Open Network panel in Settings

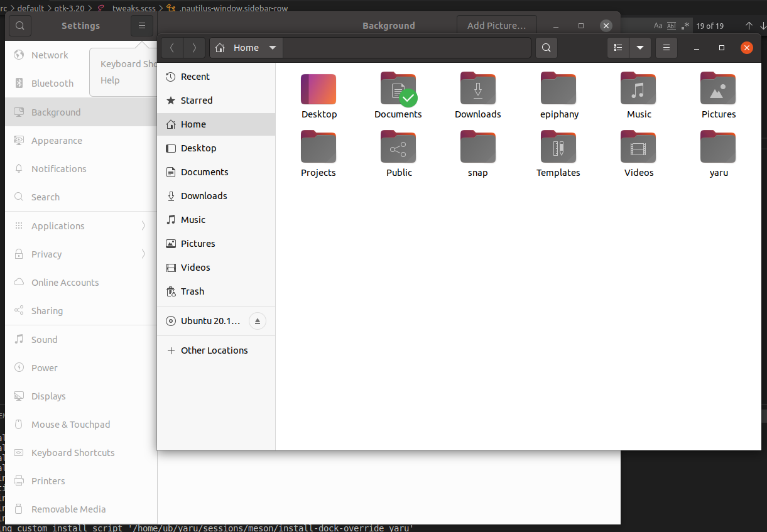(81, 55)
